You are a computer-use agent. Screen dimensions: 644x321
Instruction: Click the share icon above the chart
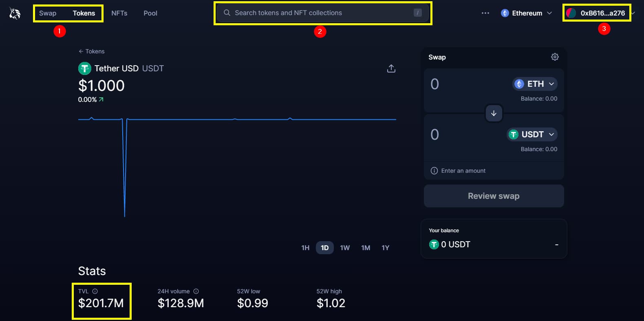click(391, 68)
